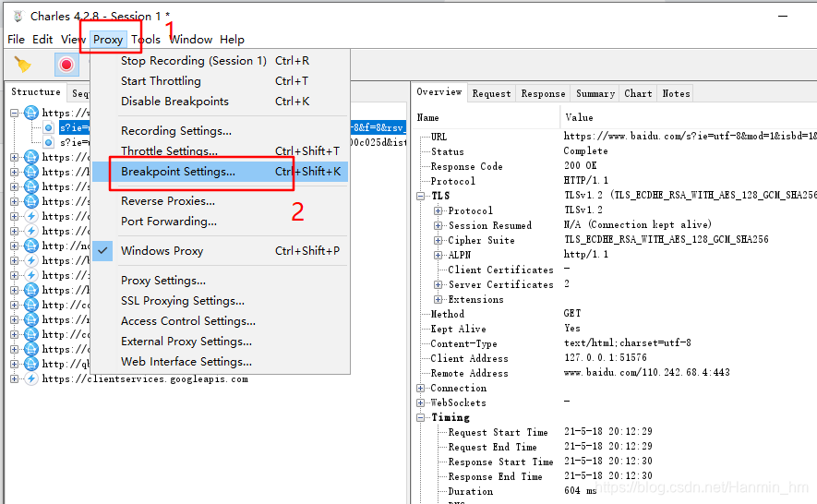Screen dimensions: 817x504
Task: Click the 200 OK value
Action: tap(580, 166)
